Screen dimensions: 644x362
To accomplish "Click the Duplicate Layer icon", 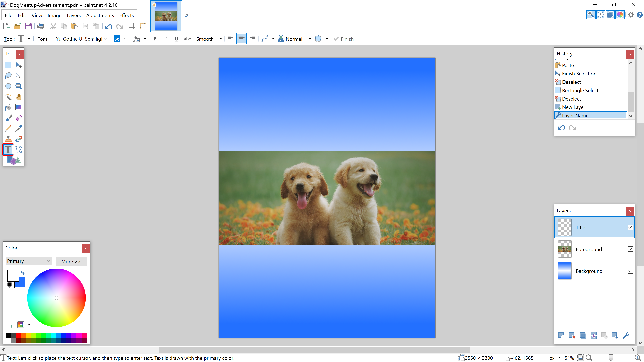I will pos(583,336).
